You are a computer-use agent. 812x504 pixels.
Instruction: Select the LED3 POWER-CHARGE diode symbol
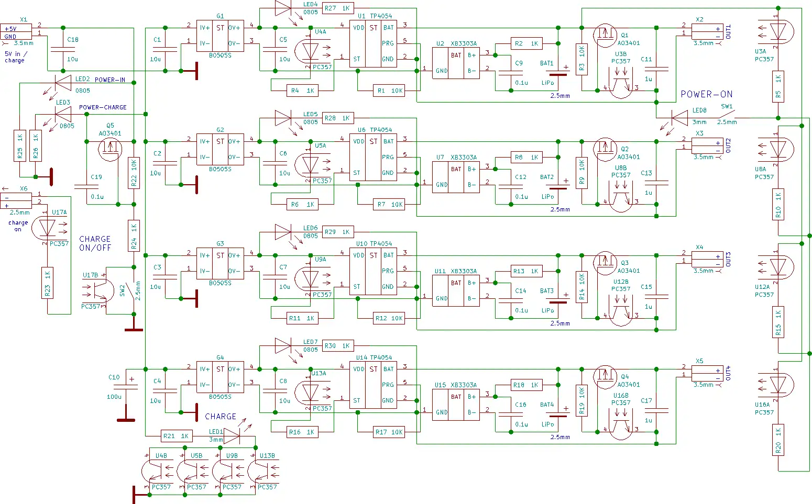pos(63,114)
